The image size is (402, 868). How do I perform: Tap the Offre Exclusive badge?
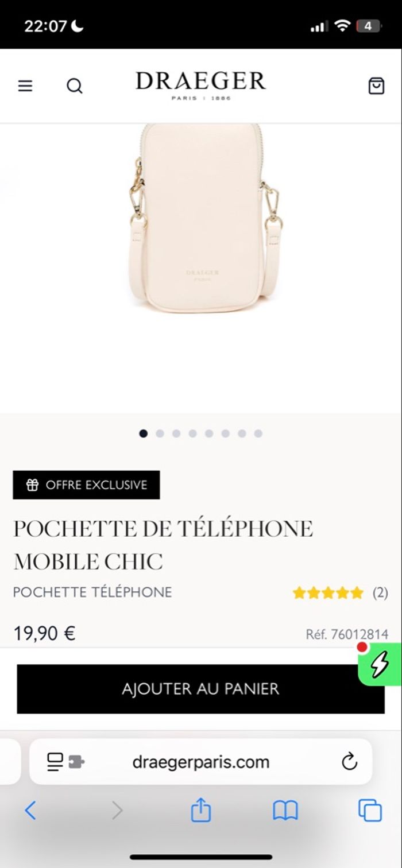click(x=86, y=485)
